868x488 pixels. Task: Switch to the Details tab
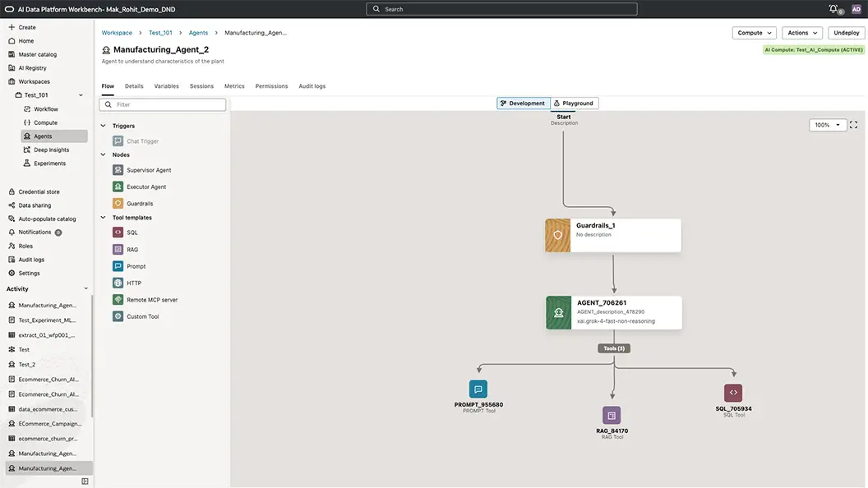coord(134,86)
